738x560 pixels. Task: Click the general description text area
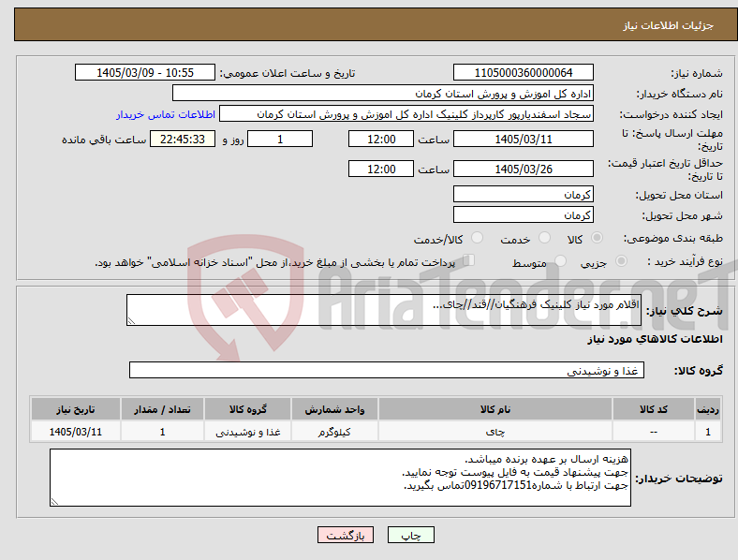click(x=384, y=310)
